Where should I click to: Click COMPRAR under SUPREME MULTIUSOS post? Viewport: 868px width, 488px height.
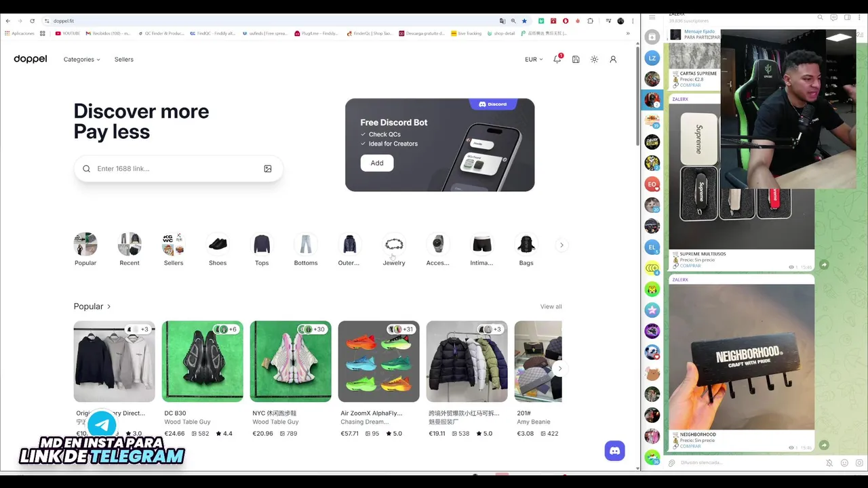pyautogui.click(x=690, y=266)
